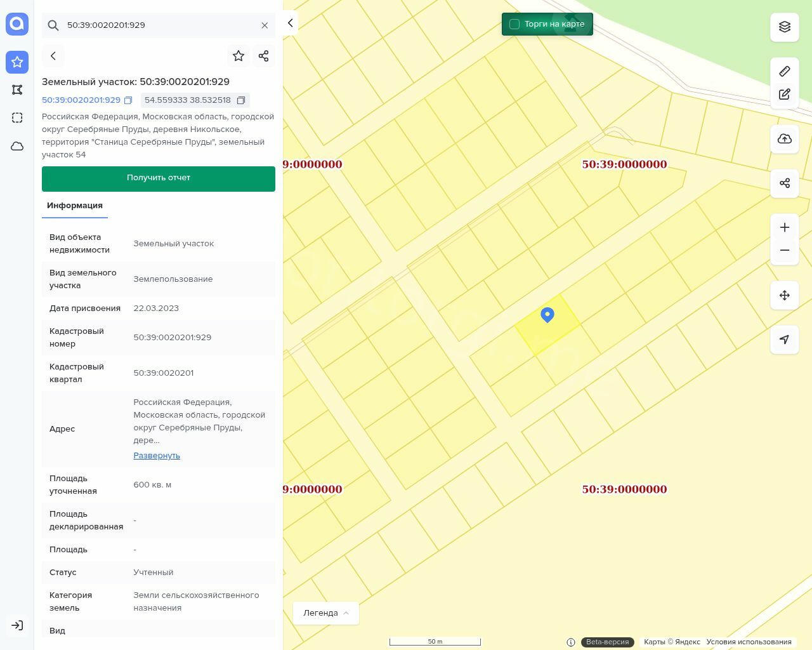Zoom out on the map

[785, 250]
